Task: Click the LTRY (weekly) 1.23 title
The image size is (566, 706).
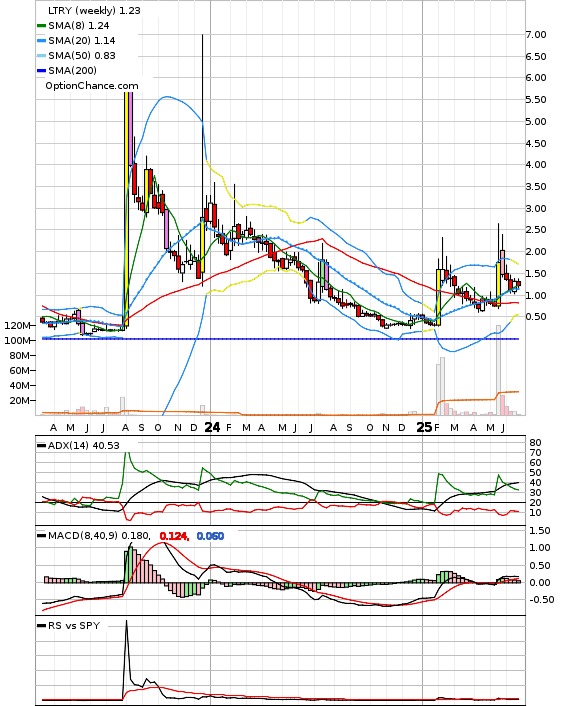Action: tap(94, 10)
